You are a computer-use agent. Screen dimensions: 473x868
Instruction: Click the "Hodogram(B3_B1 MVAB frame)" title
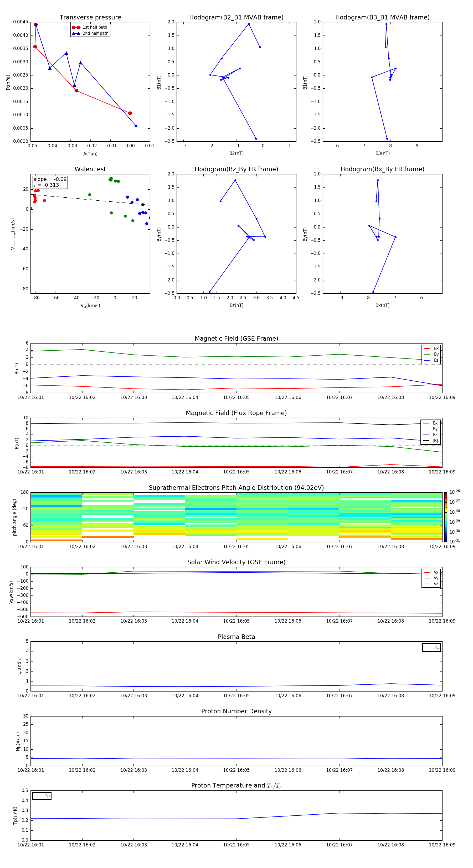tap(382, 18)
